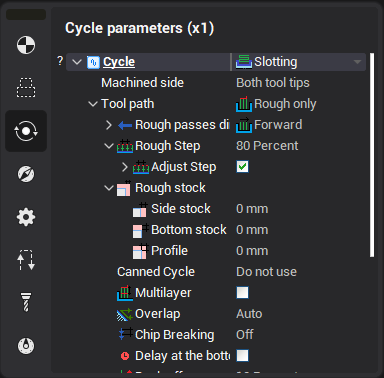Image resolution: width=384 pixels, height=378 pixels.
Task: Open the dial knob sidebar icon
Action: [x=26, y=346]
